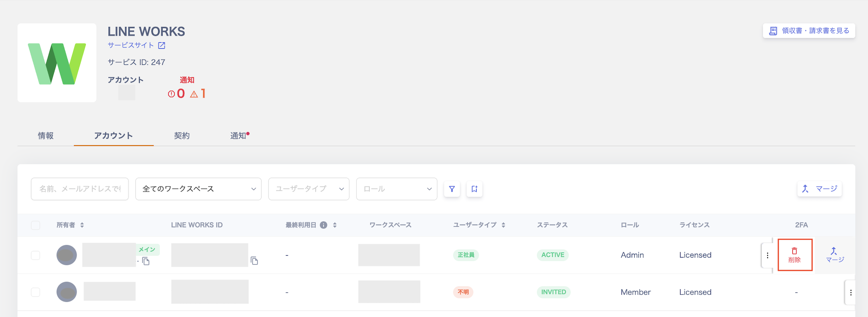
Task: Click the external link icon beside サービスサイト
Action: click(162, 45)
